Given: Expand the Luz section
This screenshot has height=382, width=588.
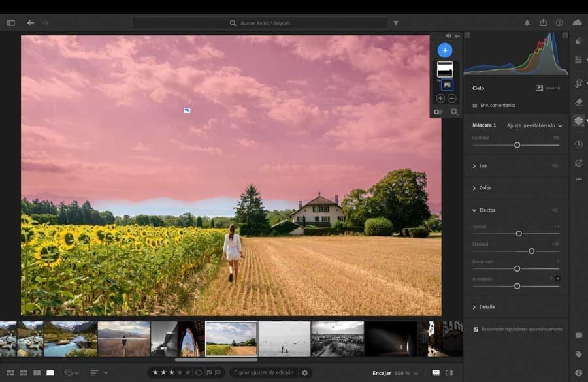Looking at the screenshot, I should click(x=483, y=166).
